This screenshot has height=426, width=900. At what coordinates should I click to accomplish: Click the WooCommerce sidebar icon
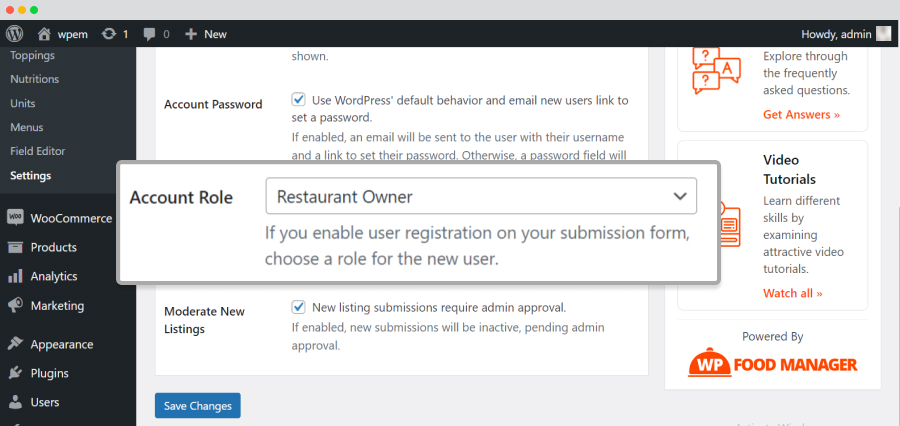pos(15,218)
